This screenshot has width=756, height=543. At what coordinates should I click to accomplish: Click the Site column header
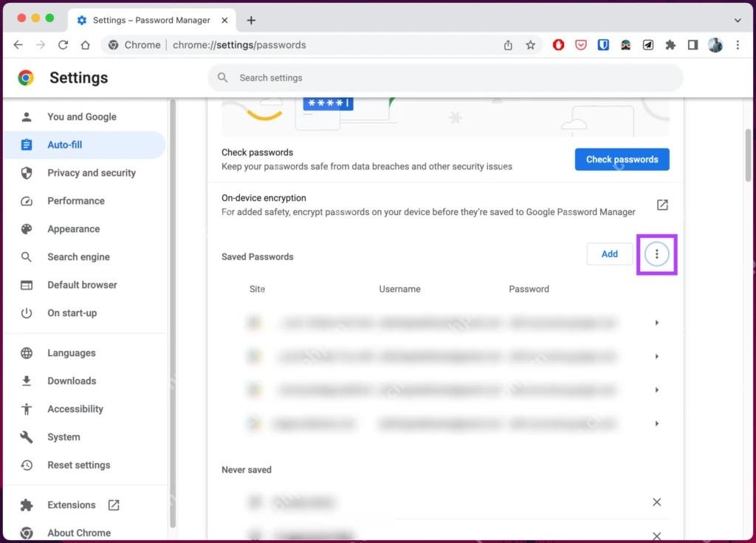[x=257, y=289]
